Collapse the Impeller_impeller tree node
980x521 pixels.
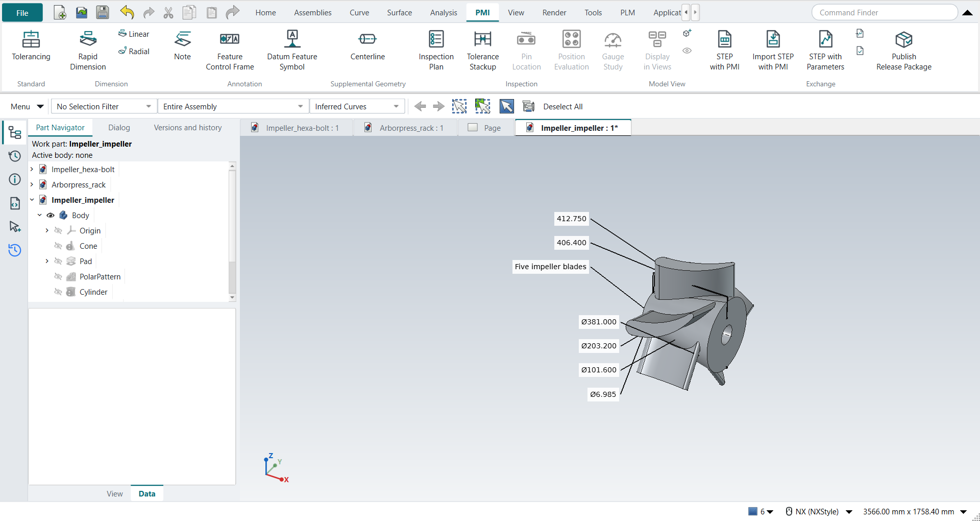pos(32,200)
